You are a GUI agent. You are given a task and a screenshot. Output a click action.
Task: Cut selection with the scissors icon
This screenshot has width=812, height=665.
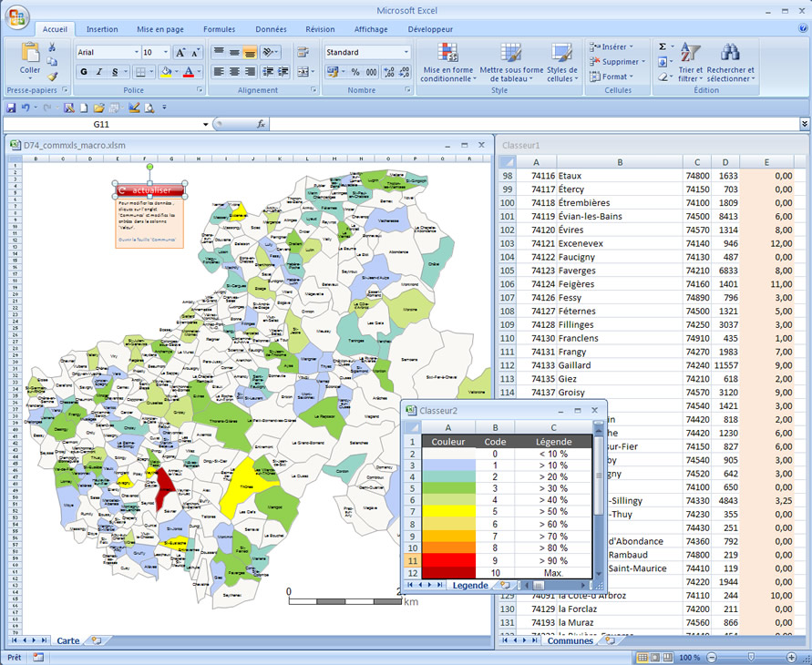52,47
